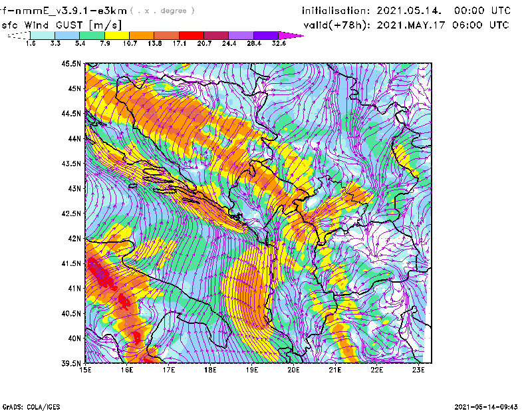Click the 42N latitude label
Viewport: 532px width, 411px height.
click(74, 239)
